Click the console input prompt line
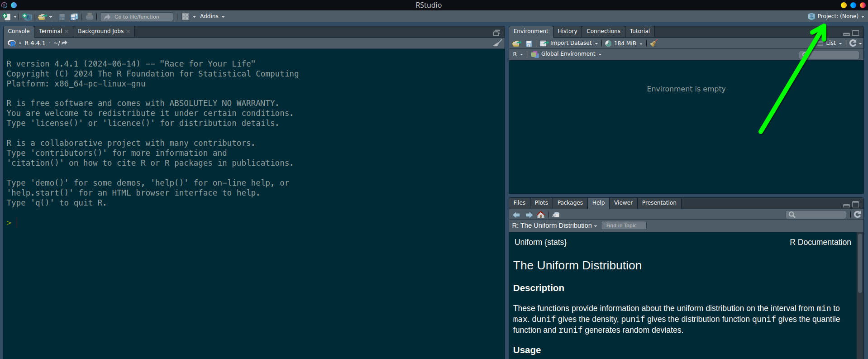This screenshot has height=359, width=868. tap(253, 223)
